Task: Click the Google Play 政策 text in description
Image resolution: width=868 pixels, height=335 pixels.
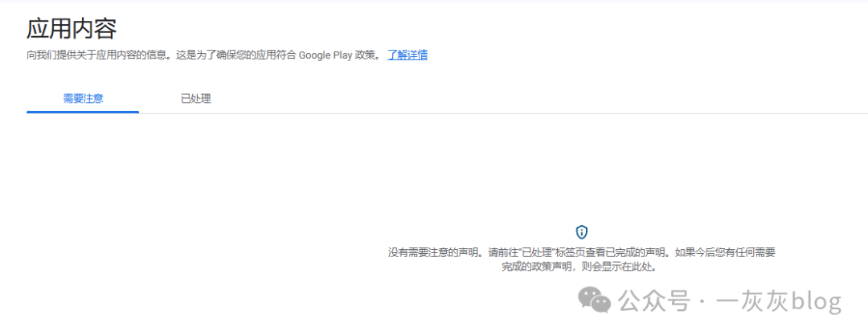Action: 338,55
